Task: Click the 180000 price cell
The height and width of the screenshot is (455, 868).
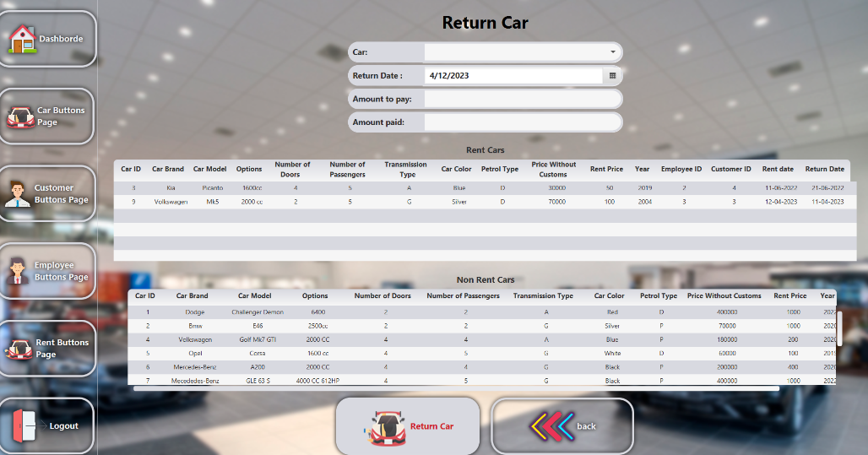Action: tap(727, 340)
